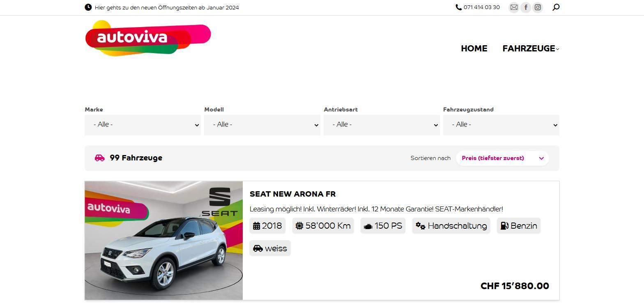Click the Antriebsart filter label
Viewport: 644px width, 306px height.
click(x=340, y=109)
